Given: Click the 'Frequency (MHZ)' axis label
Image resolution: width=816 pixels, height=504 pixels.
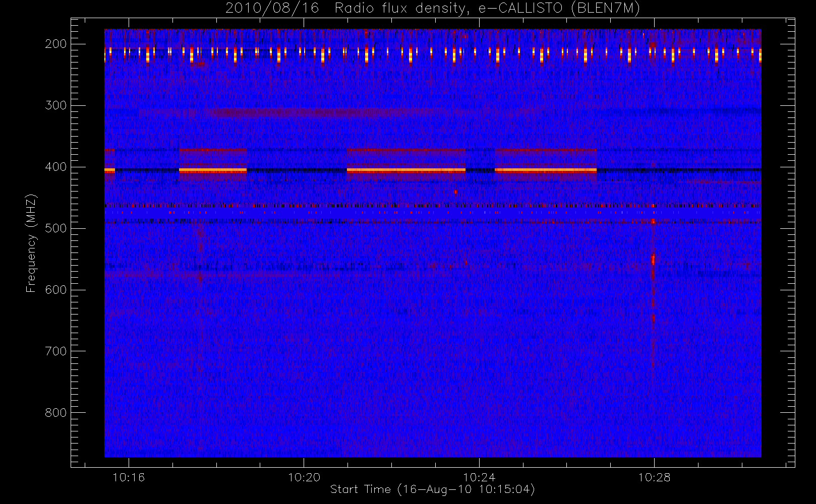Looking at the screenshot, I should [31, 243].
